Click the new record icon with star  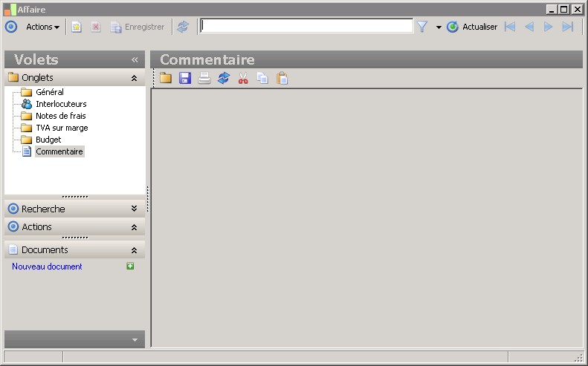click(77, 27)
